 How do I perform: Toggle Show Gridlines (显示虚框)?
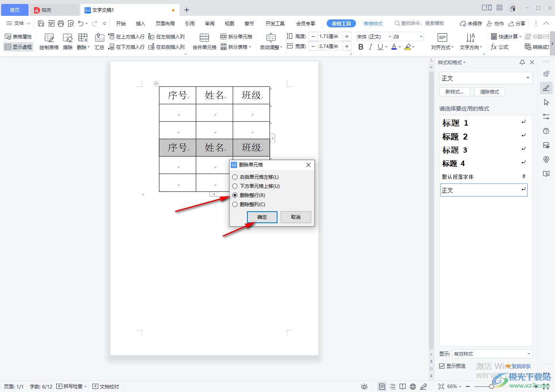click(18, 47)
